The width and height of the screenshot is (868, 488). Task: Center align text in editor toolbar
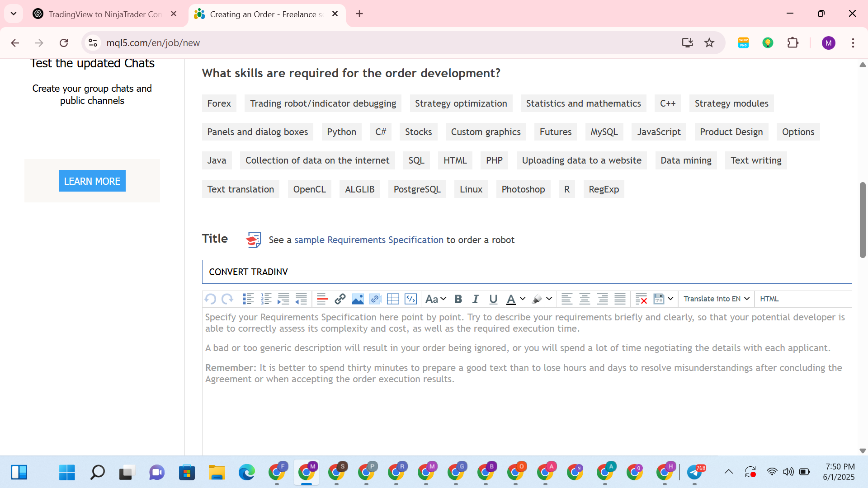click(585, 299)
